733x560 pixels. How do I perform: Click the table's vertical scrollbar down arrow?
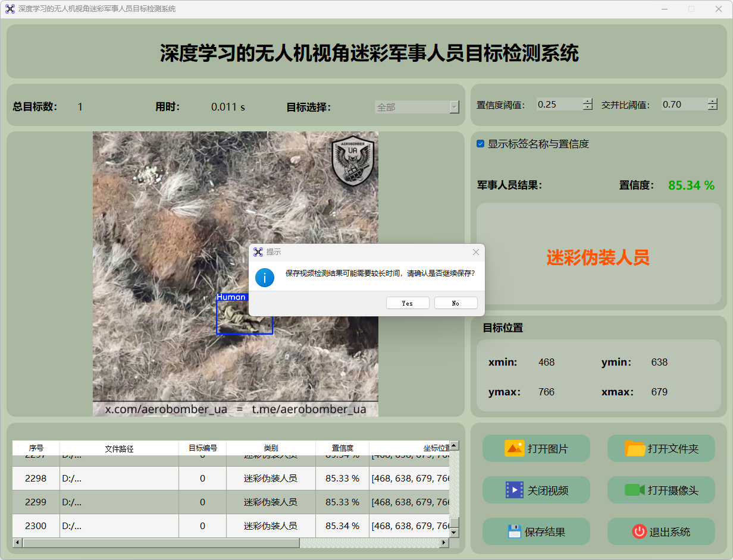pyautogui.click(x=454, y=533)
